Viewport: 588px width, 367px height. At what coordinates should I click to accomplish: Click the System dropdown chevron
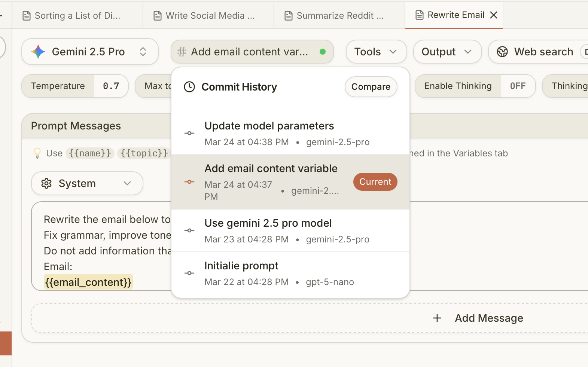point(127,183)
